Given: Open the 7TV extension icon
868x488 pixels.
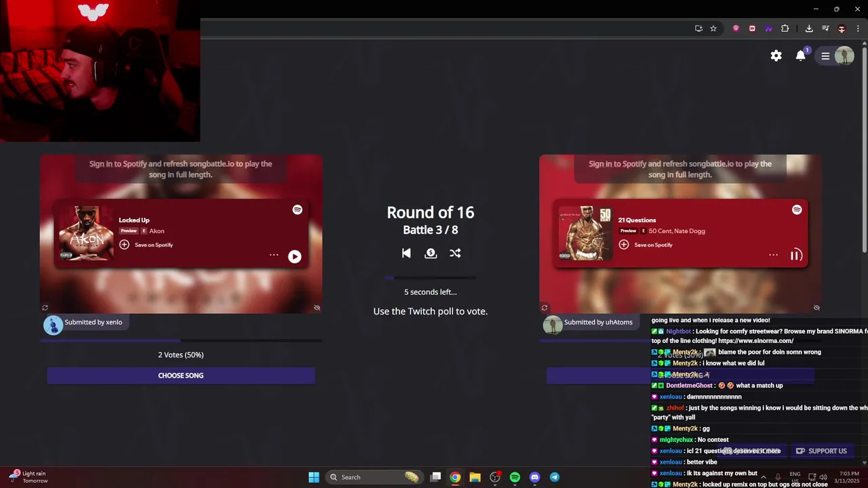Looking at the screenshot, I should (x=768, y=28).
